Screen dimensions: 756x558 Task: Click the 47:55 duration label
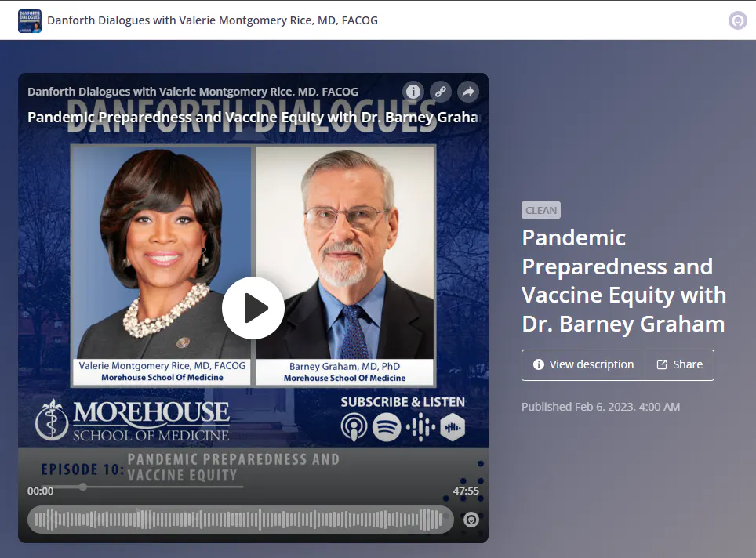click(x=466, y=491)
